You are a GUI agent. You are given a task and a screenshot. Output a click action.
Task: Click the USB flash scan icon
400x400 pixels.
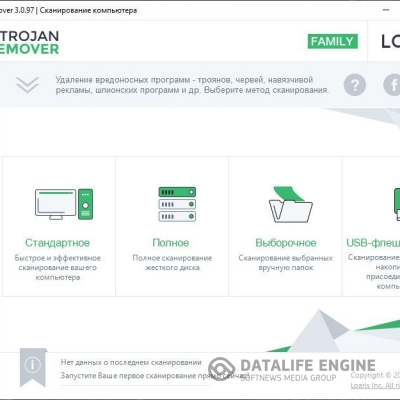[x=397, y=204]
